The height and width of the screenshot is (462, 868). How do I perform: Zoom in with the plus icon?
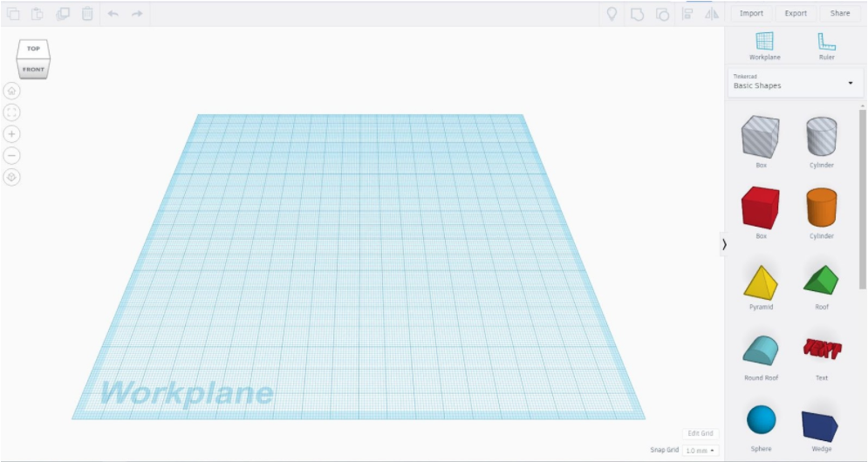coord(12,134)
